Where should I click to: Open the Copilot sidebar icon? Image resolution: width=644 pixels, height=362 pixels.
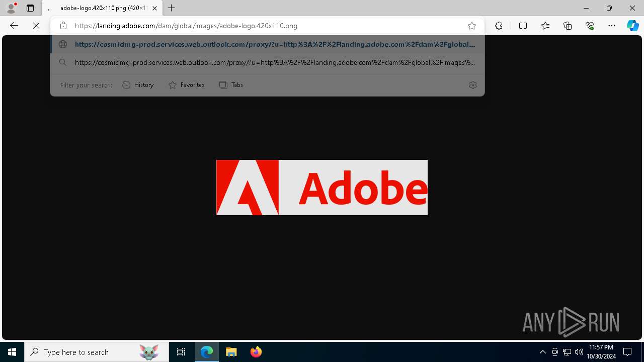pyautogui.click(x=632, y=26)
